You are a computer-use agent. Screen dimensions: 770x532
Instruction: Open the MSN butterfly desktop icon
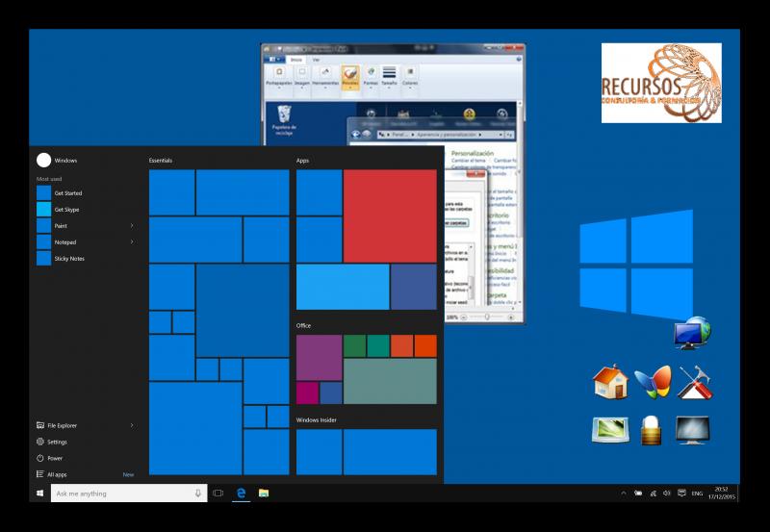click(652, 383)
